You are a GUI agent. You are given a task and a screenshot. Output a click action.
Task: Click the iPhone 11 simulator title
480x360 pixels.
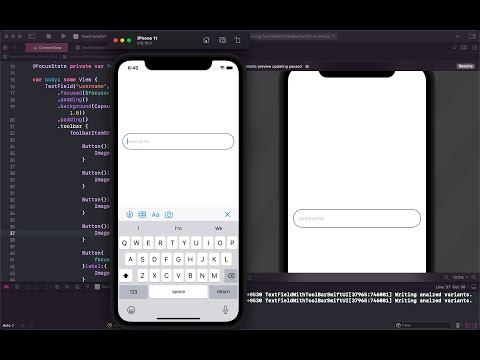147,38
